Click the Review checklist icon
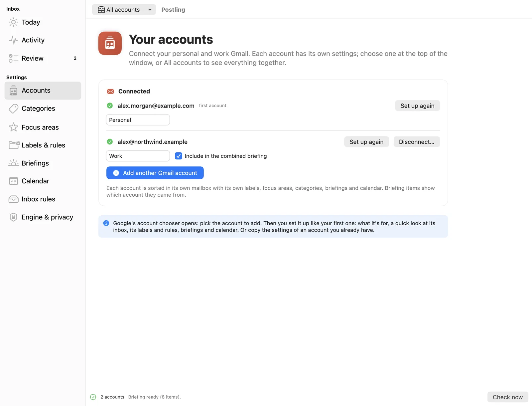Screen dimensions: 532x406 [x=13, y=58]
